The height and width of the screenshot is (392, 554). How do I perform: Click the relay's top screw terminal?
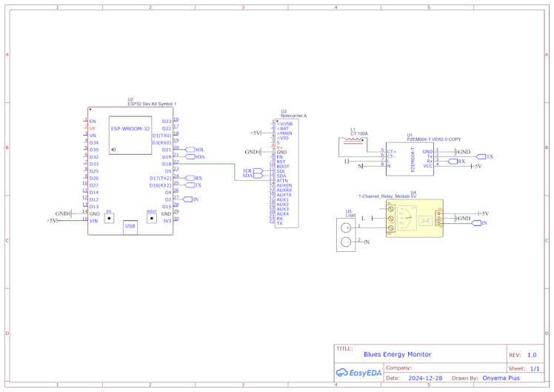click(391, 209)
